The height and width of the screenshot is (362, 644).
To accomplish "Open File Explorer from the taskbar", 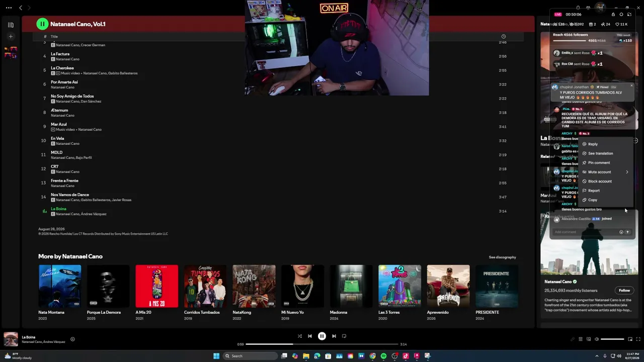I will point(306,356).
